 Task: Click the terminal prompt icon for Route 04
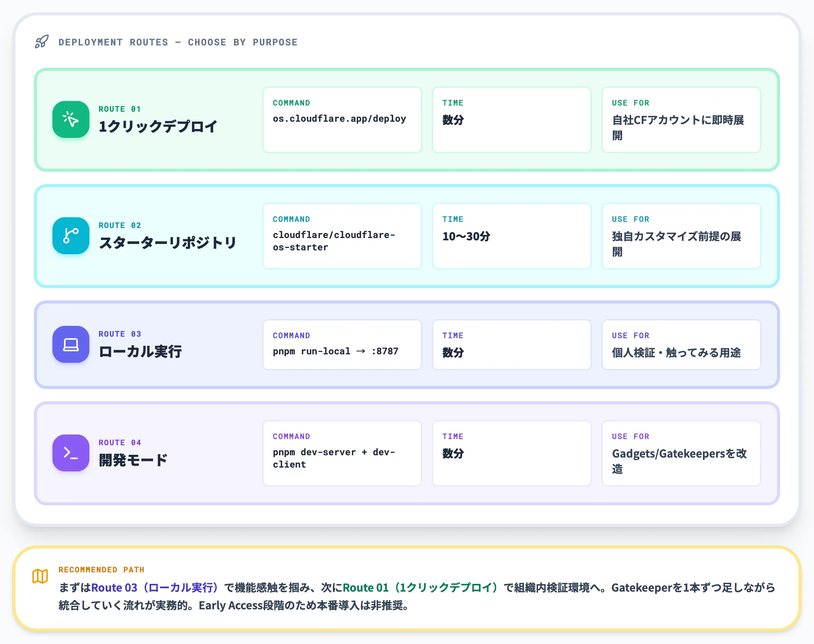click(x=71, y=453)
